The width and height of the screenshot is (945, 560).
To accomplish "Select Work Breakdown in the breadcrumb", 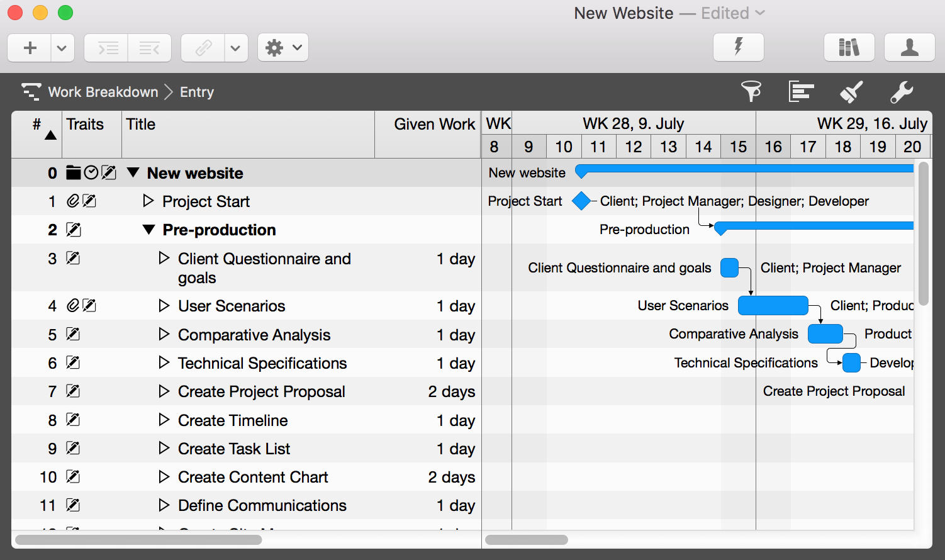I will 103,92.
